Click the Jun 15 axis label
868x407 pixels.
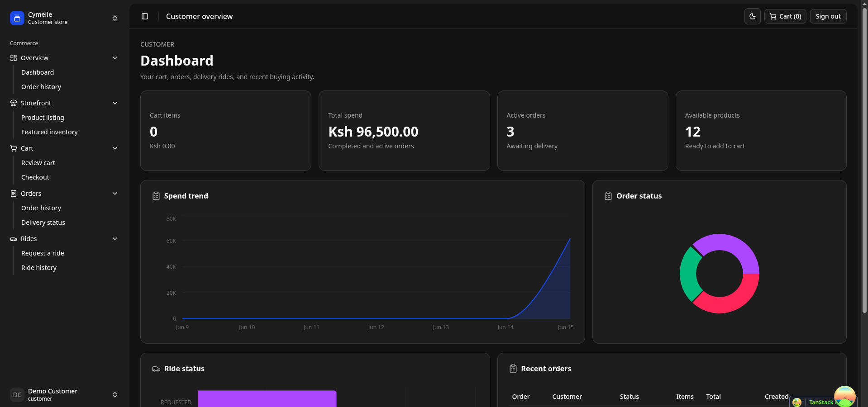pyautogui.click(x=566, y=327)
